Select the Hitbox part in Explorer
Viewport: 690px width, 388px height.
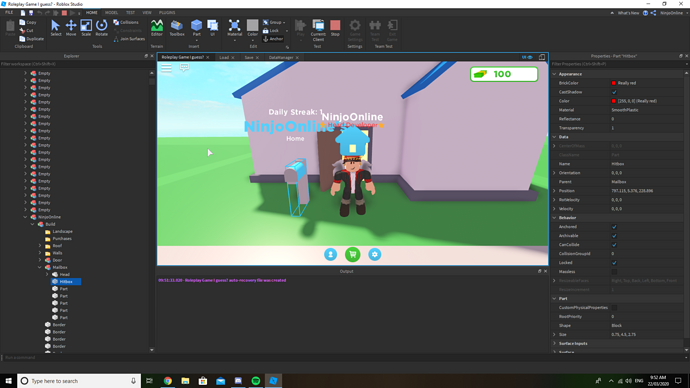[x=66, y=282]
